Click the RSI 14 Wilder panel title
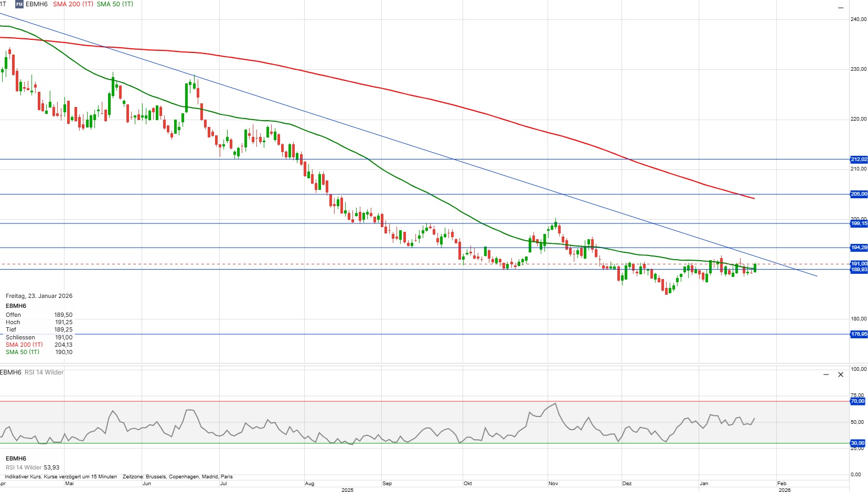 pos(44,372)
